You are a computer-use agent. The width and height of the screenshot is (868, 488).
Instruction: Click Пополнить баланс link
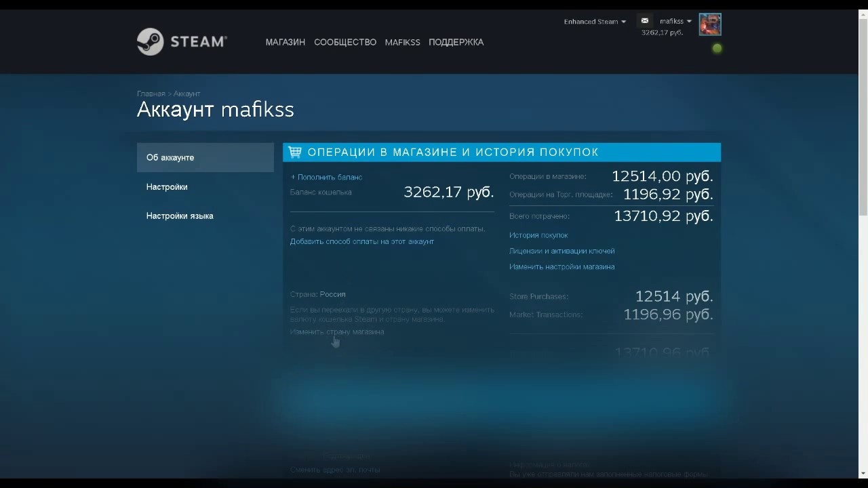click(326, 177)
